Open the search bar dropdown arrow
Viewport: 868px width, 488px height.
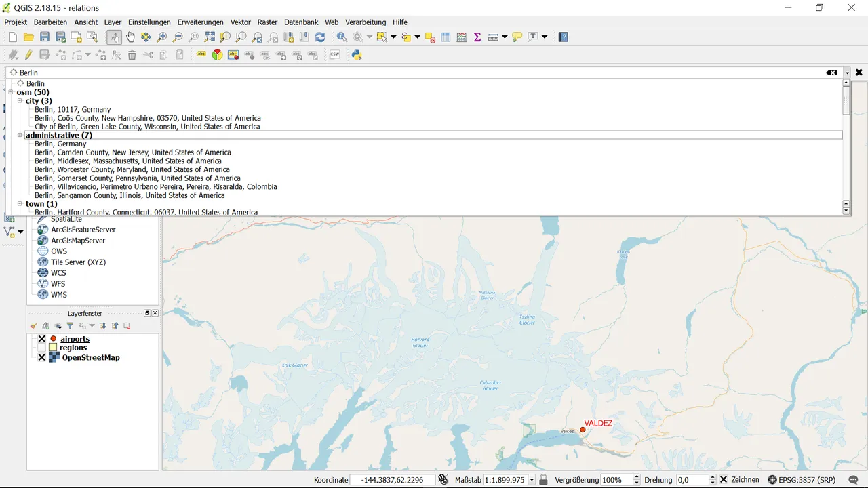tap(847, 73)
